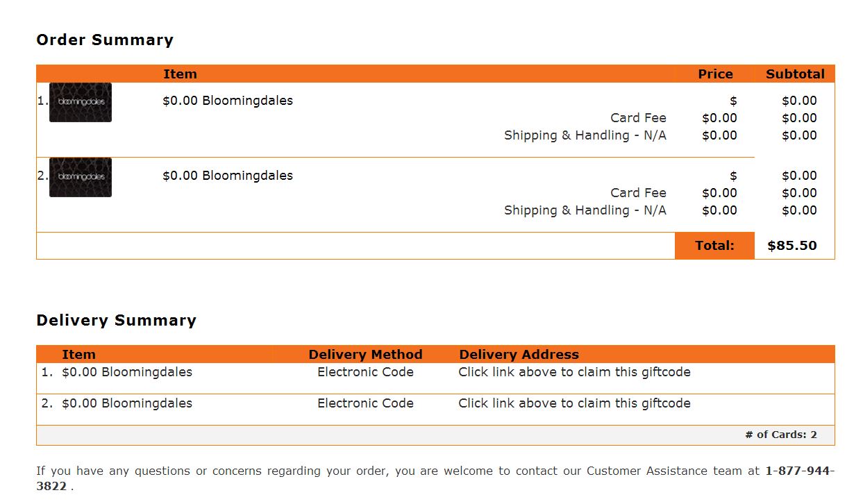
Task: Click the '# of Cards: 2' footer
Action: [781, 435]
